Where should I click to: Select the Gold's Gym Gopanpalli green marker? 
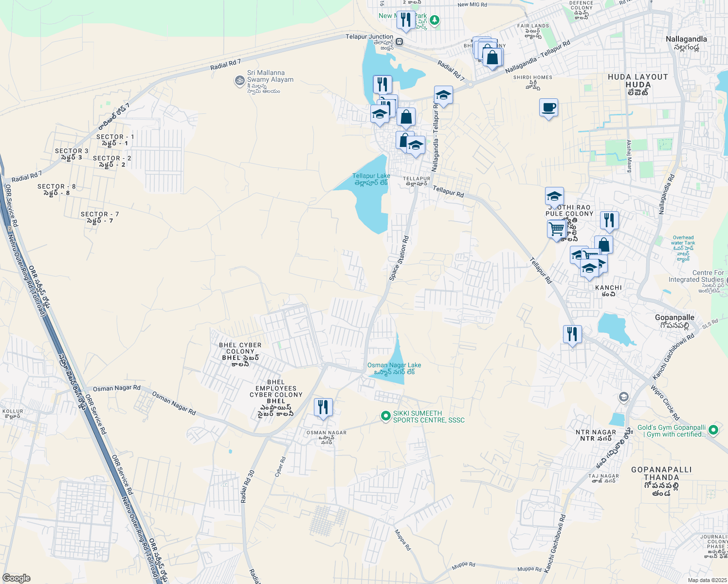[x=712, y=430]
